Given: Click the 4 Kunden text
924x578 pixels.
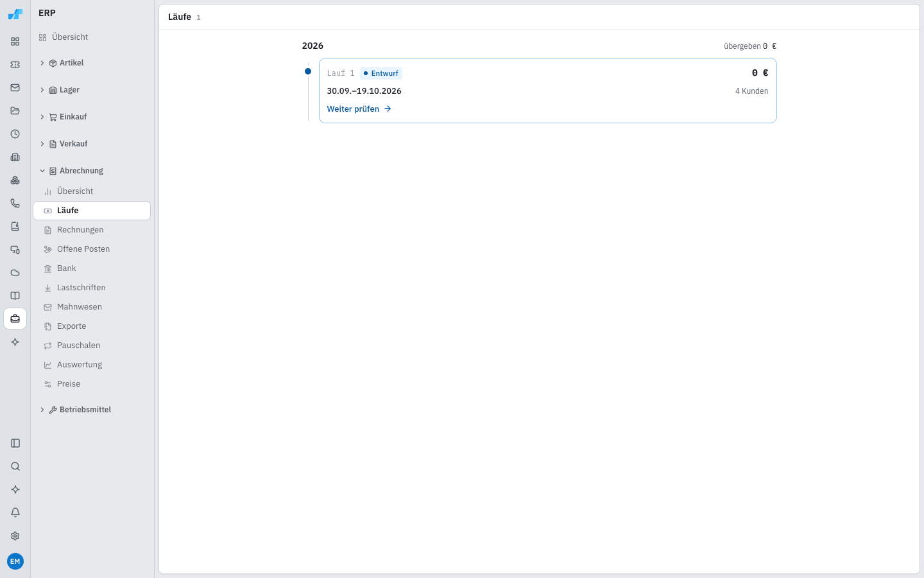Looking at the screenshot, I should tap(751, 91).
